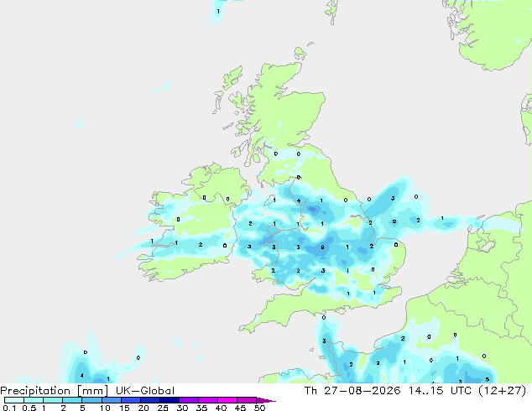The width and height of the screenshot is (532, 411).
Task: Click the 'Th' weekday abbreviation
Action: pyautogui.click(x=310, y=391)
